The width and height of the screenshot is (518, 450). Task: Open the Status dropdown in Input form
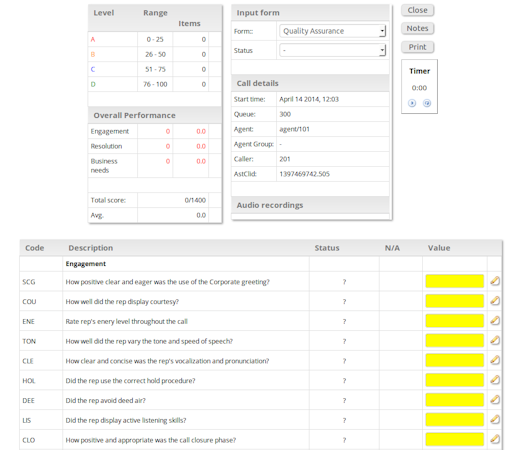(x=333, y=50)
